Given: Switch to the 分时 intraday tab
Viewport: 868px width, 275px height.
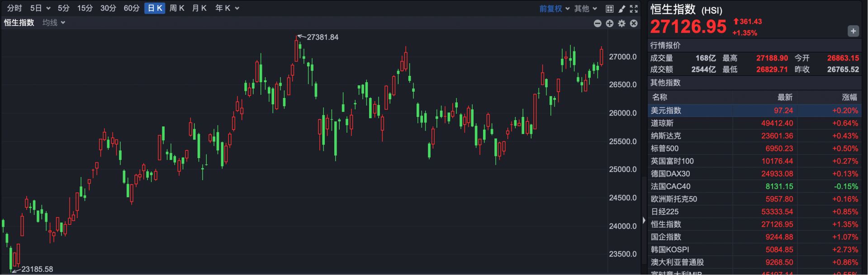Looking at the screenshot, I should click(x=14, y=8).
